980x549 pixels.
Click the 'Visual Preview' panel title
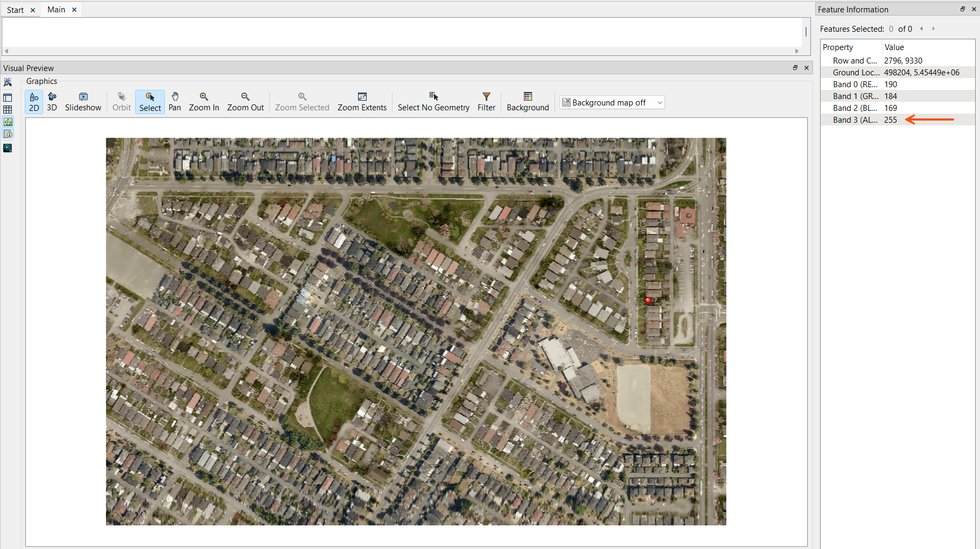[29, 68]
